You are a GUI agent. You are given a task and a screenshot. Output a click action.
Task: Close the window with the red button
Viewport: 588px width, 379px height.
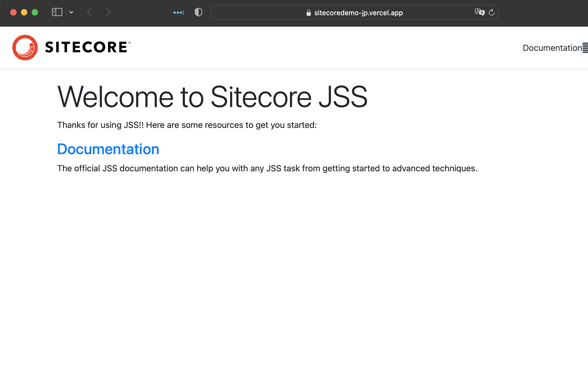click(13, 12)
